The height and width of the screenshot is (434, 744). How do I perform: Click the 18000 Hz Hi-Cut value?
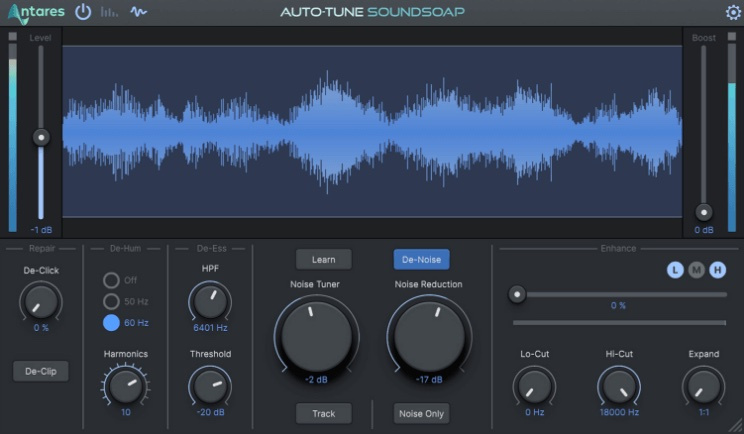click(619, 412)
